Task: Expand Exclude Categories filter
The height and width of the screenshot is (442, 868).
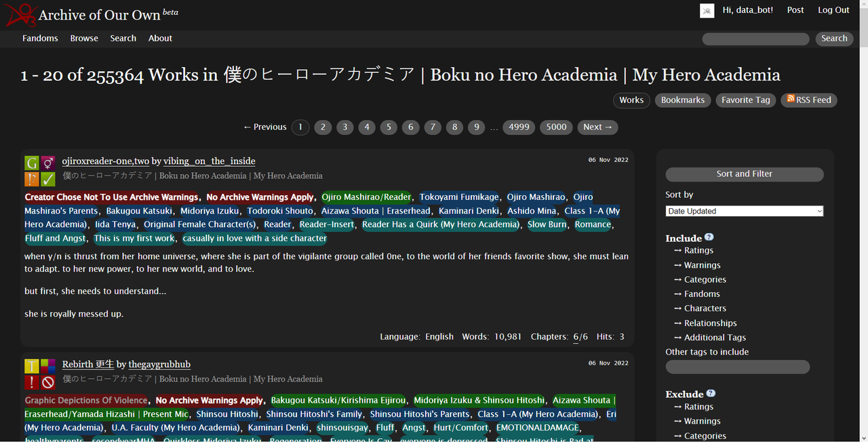Action: 700,435
